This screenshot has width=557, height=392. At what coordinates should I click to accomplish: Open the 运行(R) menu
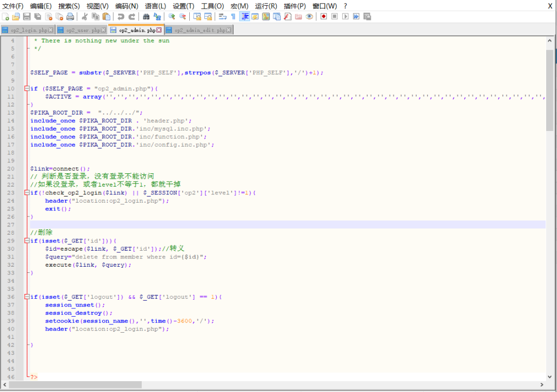point(266,6)
